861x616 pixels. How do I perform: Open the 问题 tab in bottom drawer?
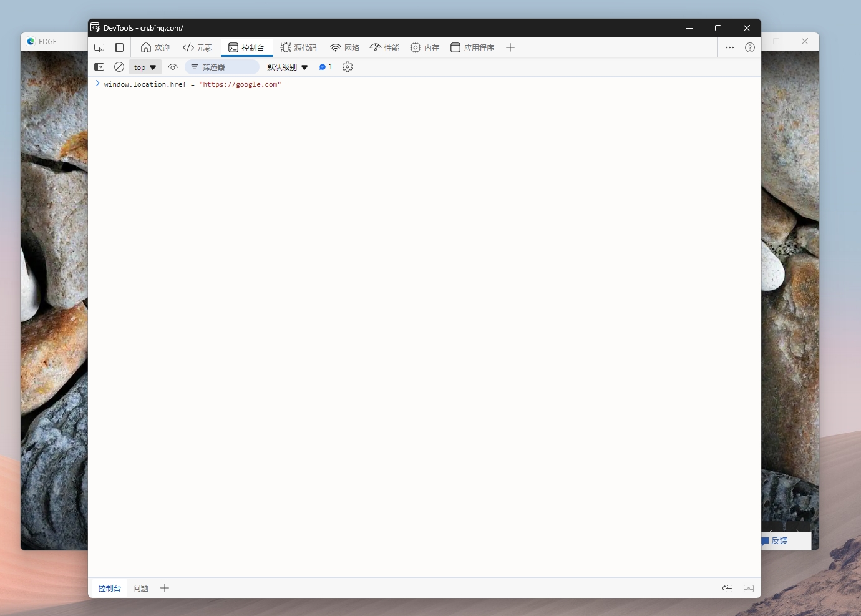pyautogui.click(x=140, y=588)
